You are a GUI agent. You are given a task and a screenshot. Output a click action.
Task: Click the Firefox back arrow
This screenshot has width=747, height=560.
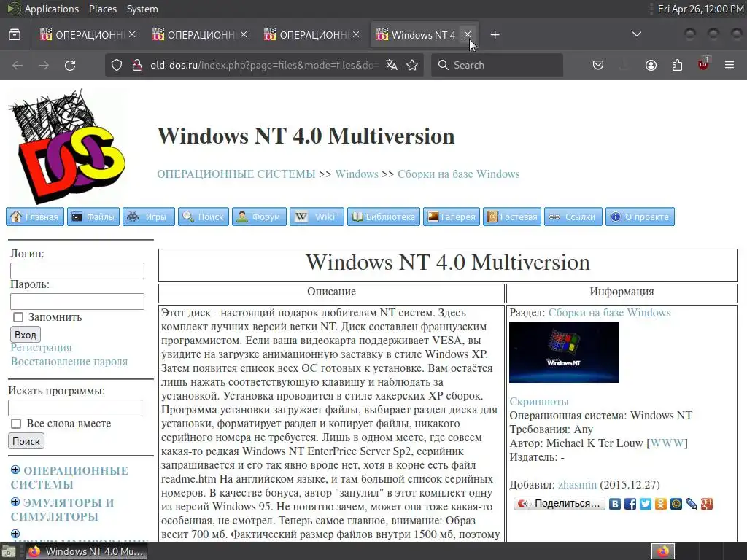click(18, 65)
